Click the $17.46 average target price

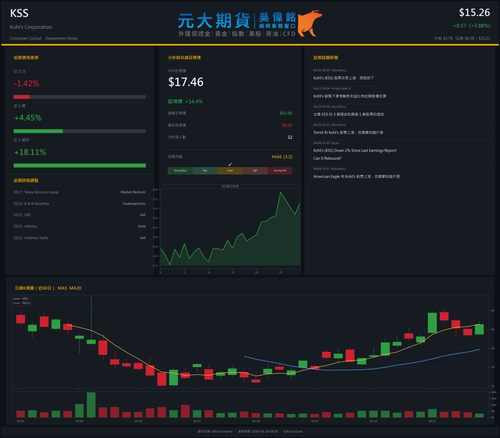click(x=186, y=82)
